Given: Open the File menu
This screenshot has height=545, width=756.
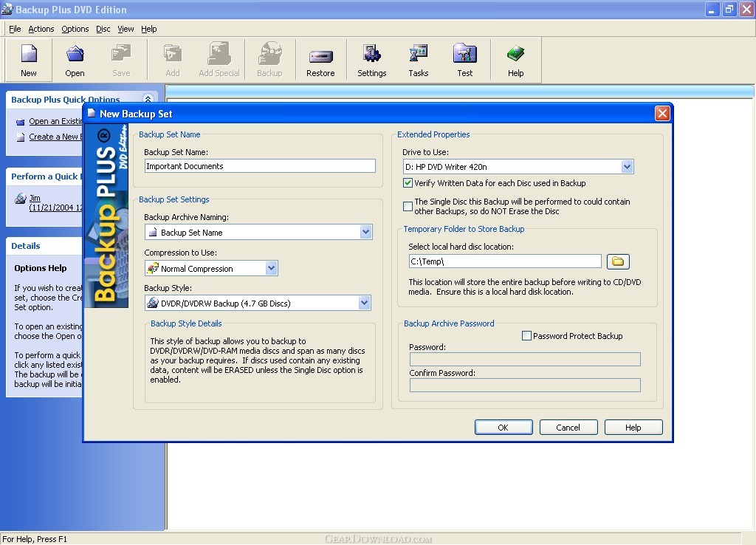Looking at the screenshot, I should 15,29.
